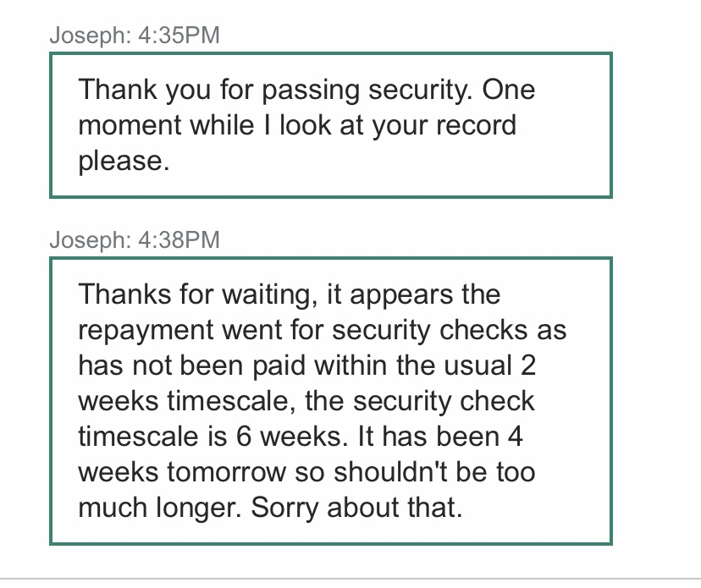The height and width of the screenshot is (588, 701).
Task: Click the word 'please.' in first message
Action: pyautogui.click(x=124, y=162)
